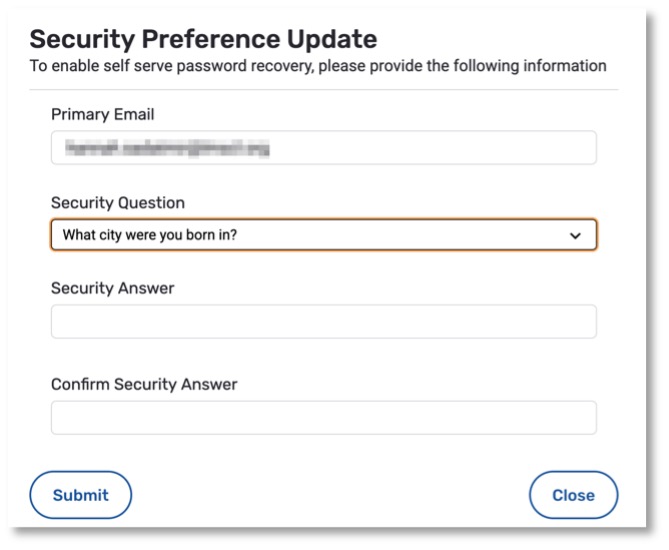Select the Confirm Security Answer field

click(323, 418)
